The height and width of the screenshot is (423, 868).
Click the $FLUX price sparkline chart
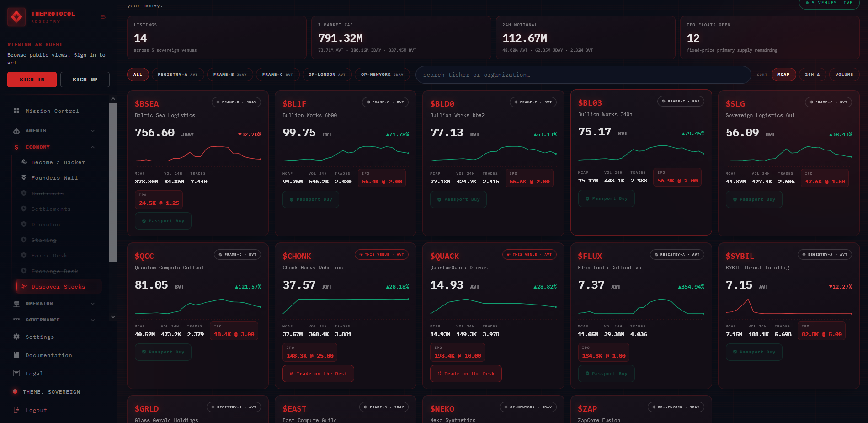click(641, 306)
